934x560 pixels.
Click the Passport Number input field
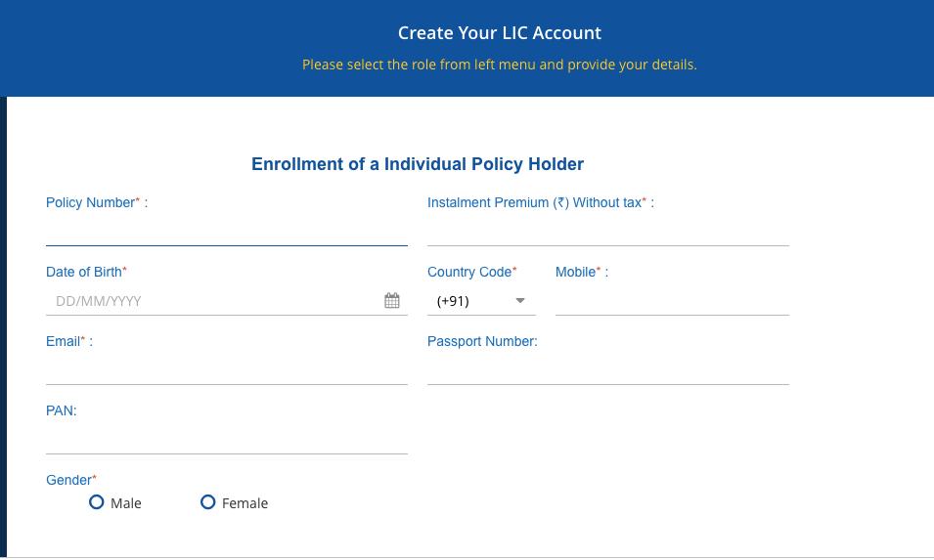click(608, 370)
